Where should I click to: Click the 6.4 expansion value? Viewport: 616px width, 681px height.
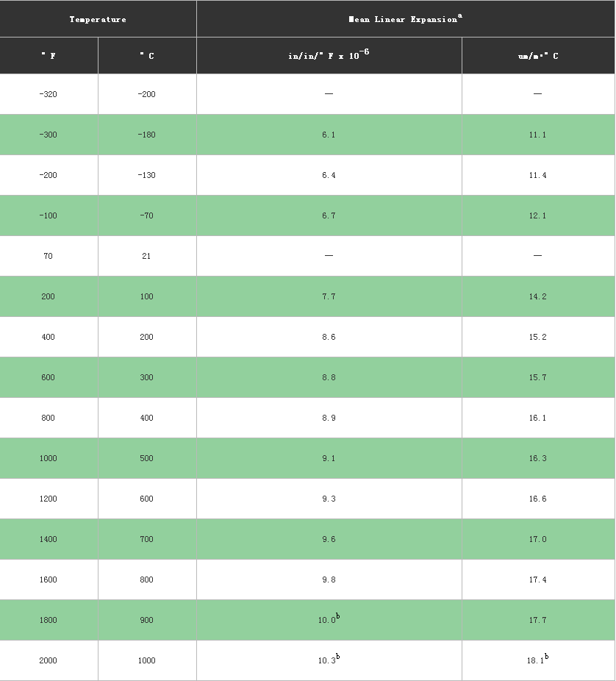pos(329,175)
